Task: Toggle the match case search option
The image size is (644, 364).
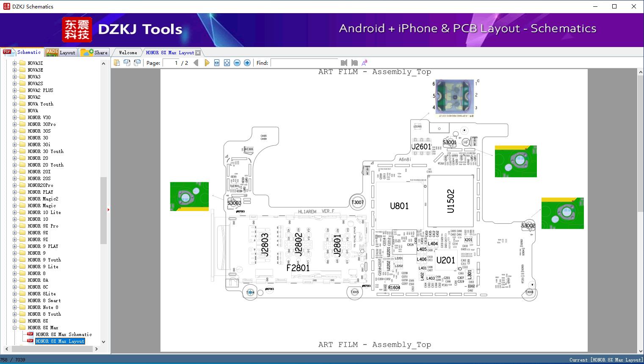Action: pyautogui.click(x=364, y=63)
